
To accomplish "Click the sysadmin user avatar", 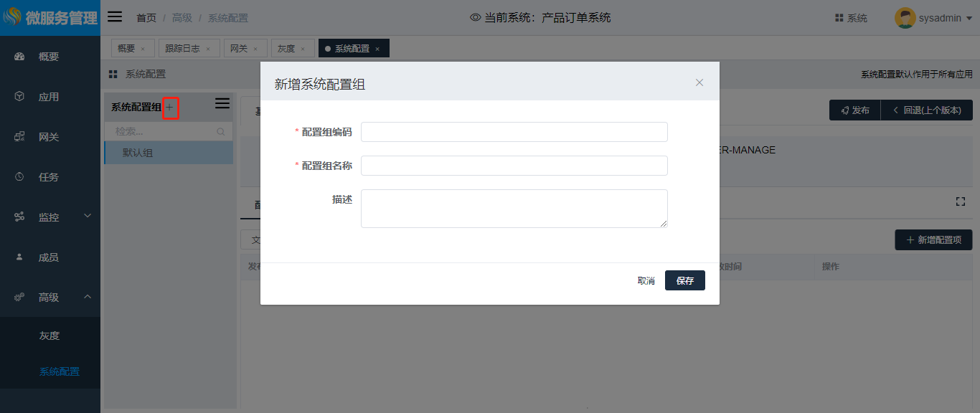I will pyautogui.click(x=905, y=18).
